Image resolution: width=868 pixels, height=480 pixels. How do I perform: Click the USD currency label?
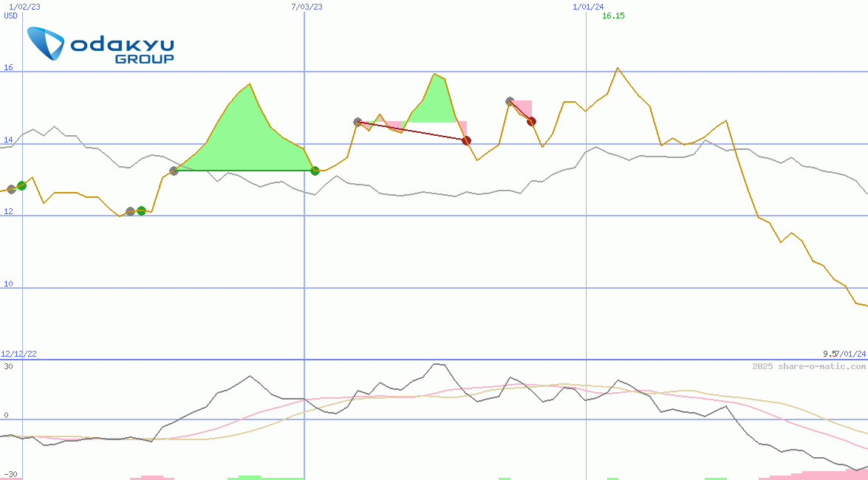[11, 16]
